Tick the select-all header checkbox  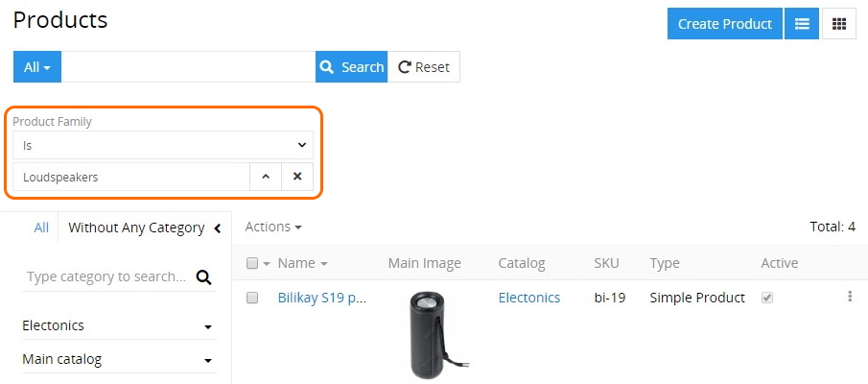[x=252, y=264]
